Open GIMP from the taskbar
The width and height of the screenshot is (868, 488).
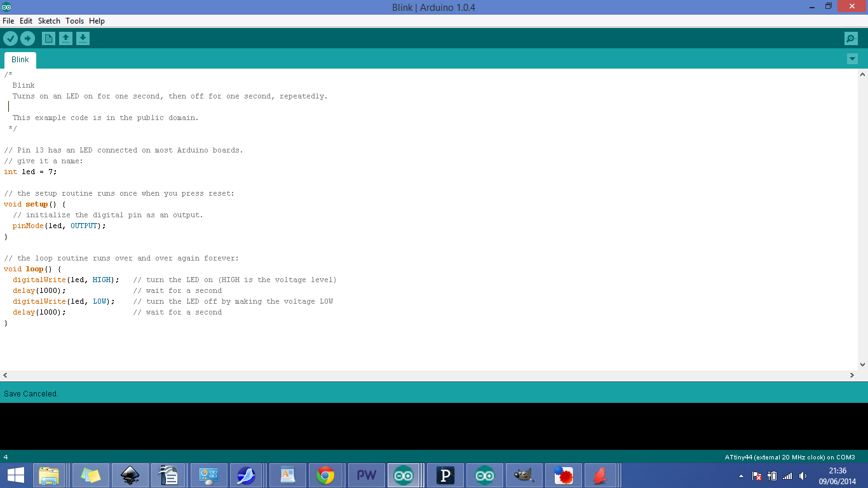pos(524,475)
